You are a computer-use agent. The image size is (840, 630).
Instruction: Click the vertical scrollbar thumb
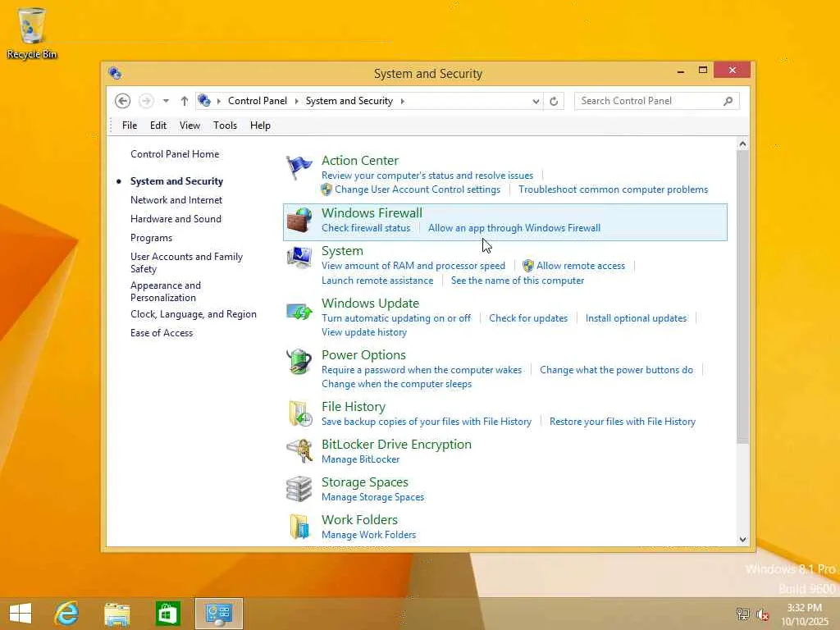742,297
